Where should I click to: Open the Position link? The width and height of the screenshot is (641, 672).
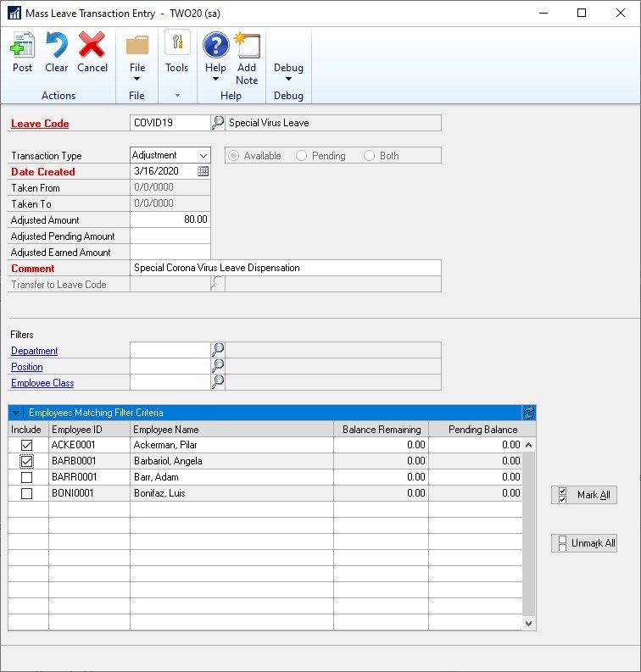[x=27, y=367]
